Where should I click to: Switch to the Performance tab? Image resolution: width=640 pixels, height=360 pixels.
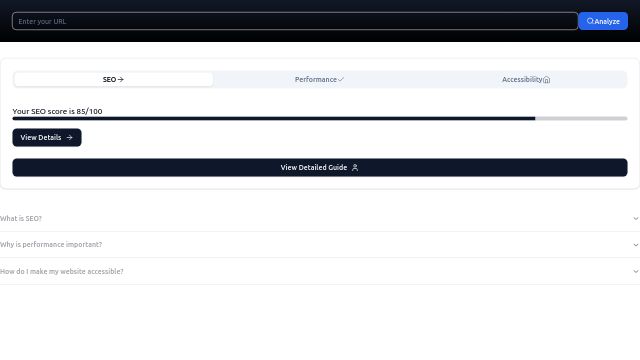[x=319, y=80]
